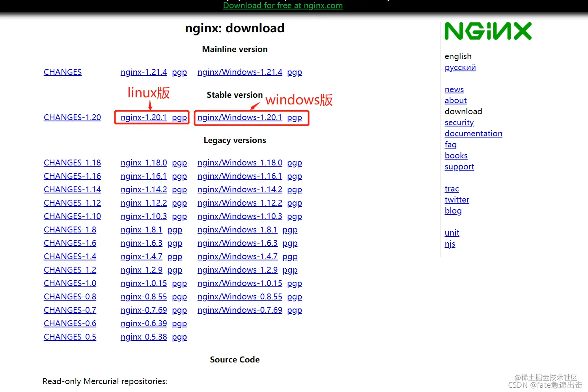Open CHANGES-0.8 link
This screenshot has width=588, height=392.
70,297
